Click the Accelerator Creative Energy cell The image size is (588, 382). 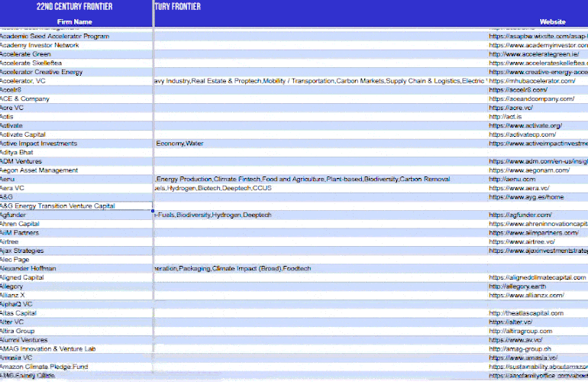click(76, 72)
